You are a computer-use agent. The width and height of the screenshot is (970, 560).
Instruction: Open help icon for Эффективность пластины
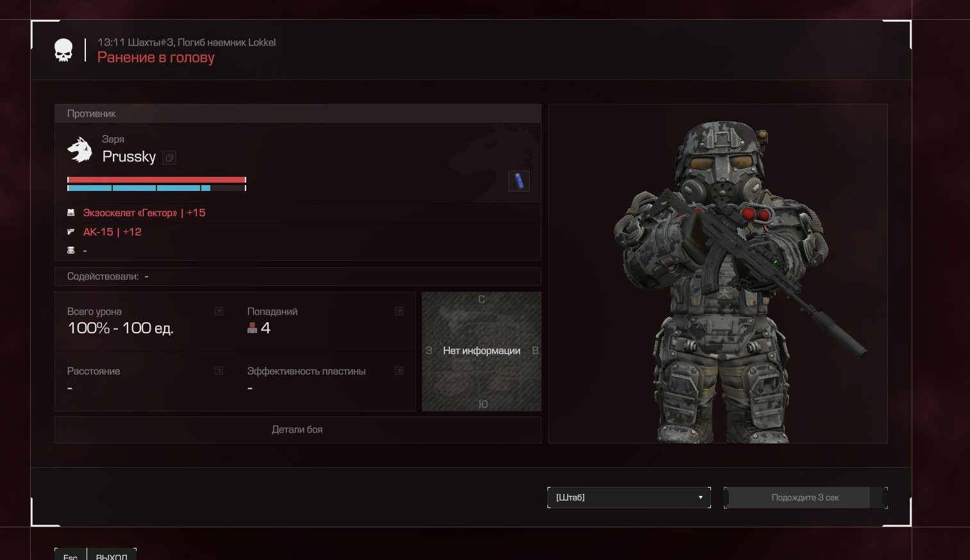(x=399, y=371)
